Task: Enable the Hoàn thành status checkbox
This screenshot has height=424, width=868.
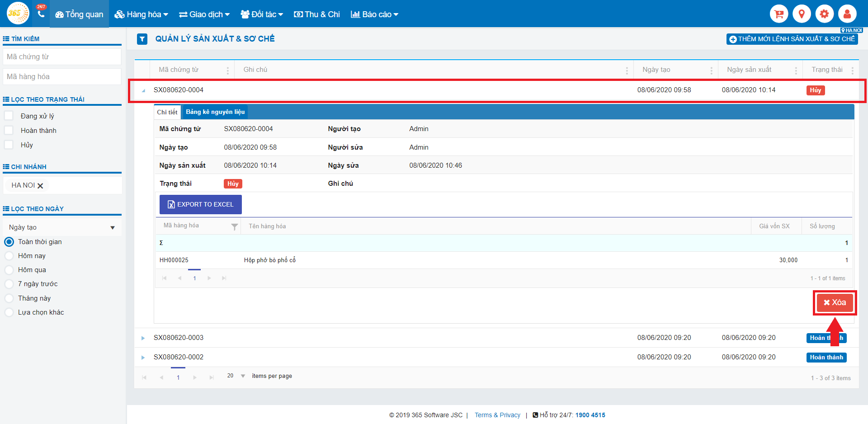Action: coord(9,131)
